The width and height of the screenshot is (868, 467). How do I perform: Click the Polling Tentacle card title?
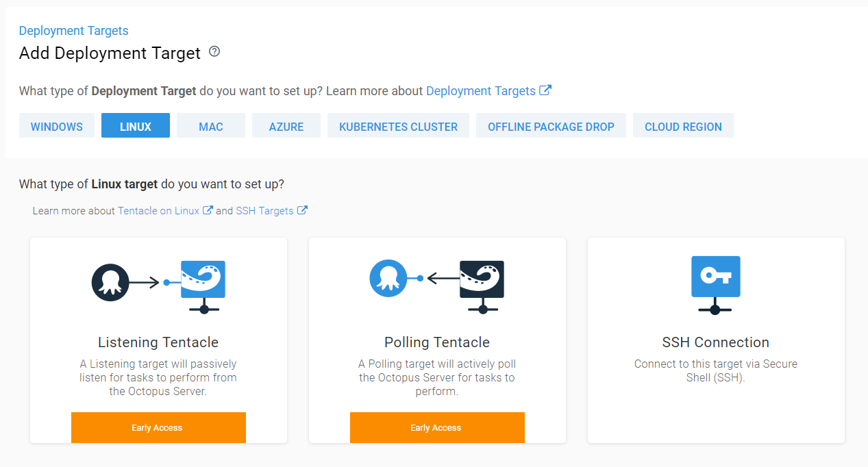pos(437,342)
